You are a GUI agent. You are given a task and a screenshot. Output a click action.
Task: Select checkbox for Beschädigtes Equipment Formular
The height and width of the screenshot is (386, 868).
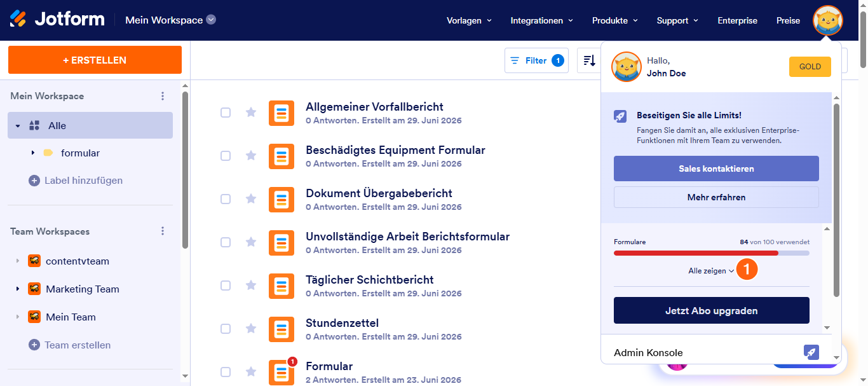coord(226,156)
